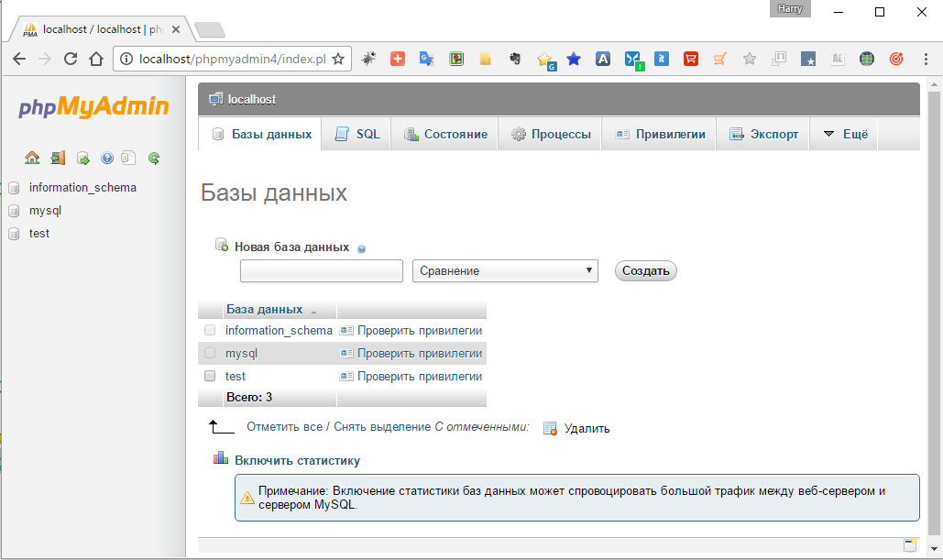Viewport: 943px width, 560px height.
Task: Click the new database name input field
Action: (322, 270)
